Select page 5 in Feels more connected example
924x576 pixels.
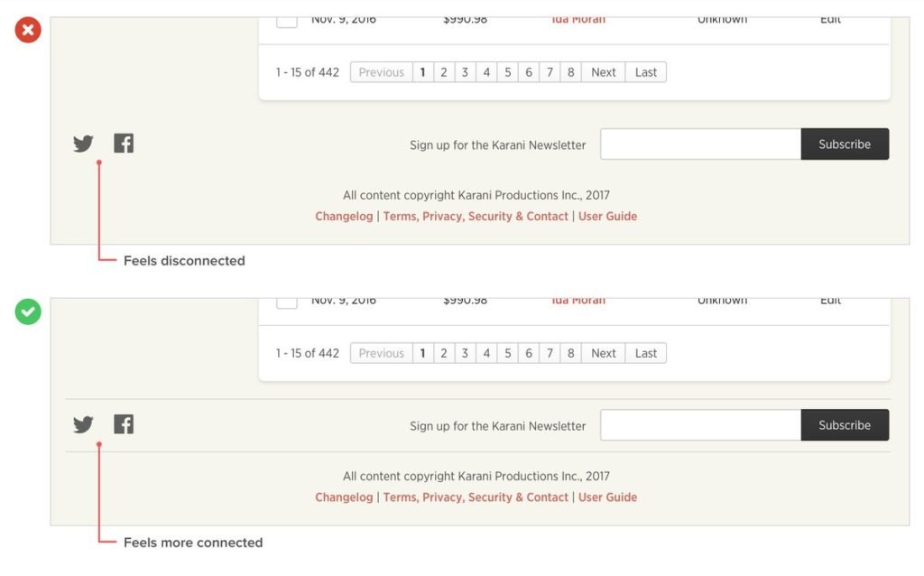click(507, 353)
